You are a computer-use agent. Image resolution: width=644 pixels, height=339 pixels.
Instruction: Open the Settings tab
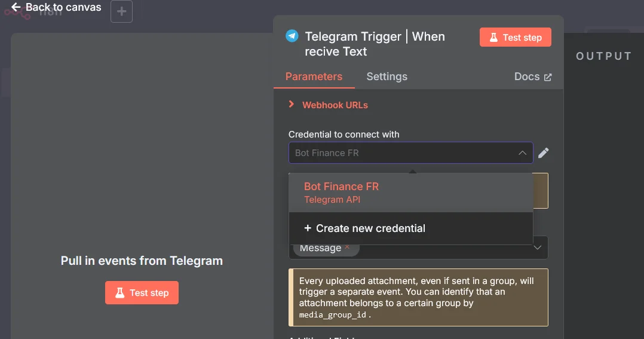coord(387,77)
